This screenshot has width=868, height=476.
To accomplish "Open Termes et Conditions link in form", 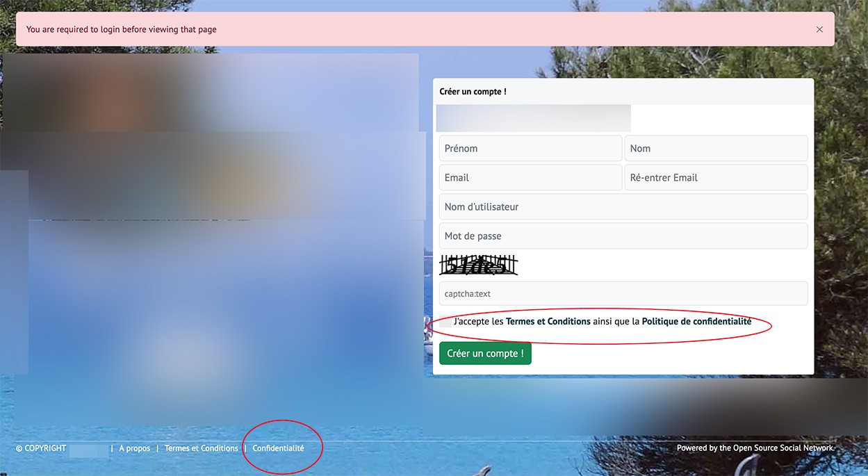I will point(548,322).
